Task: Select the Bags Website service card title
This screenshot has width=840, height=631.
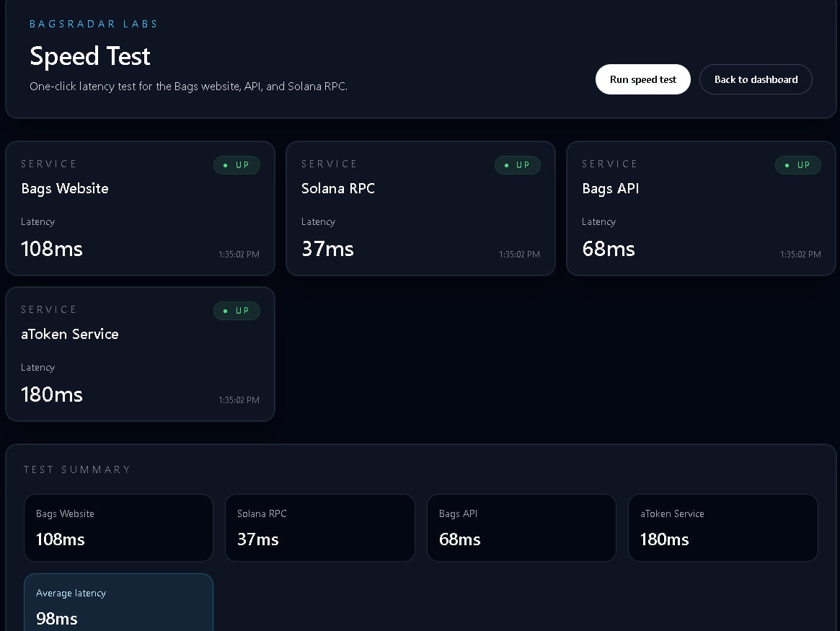Action: pos(65,188)
